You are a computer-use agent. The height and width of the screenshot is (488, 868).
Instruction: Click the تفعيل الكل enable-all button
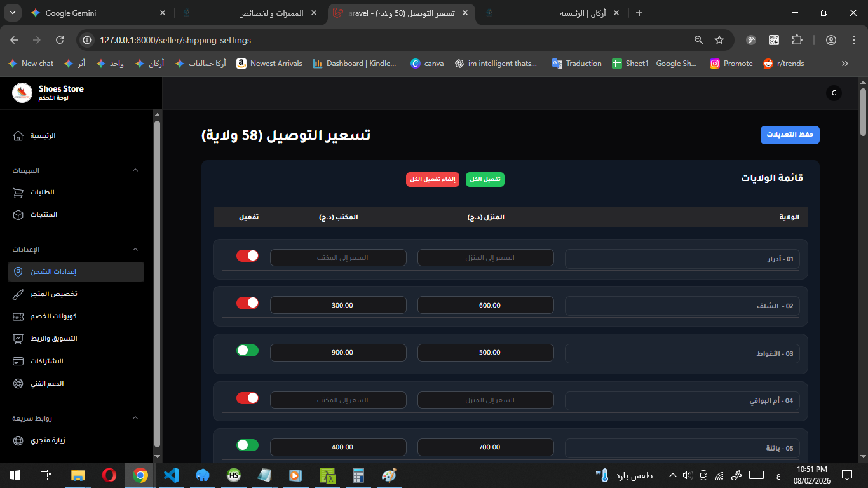485,179
